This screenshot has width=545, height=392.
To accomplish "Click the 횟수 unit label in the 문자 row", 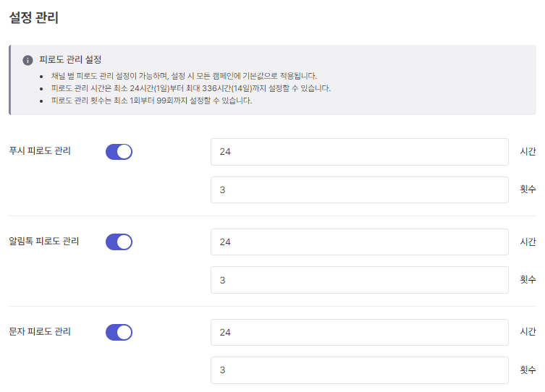I will pyautogui.click(x=528, y=370).
